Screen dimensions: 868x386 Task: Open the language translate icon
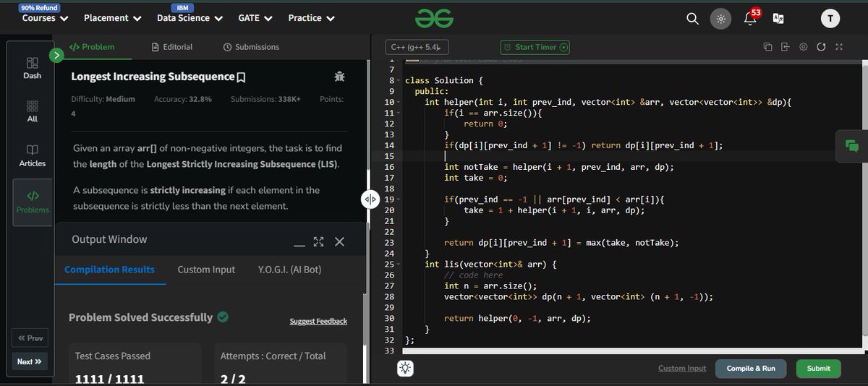pyautogui.click(x=778, y=19)
